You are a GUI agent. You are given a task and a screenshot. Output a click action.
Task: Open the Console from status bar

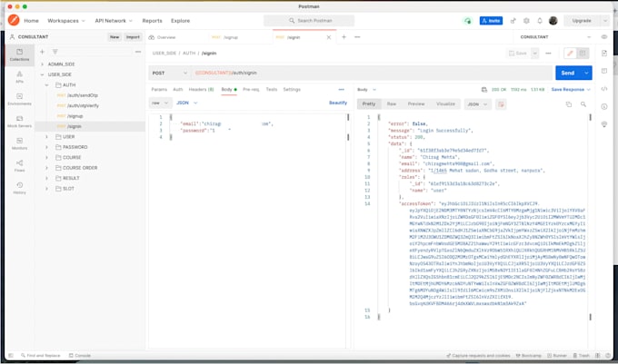[80, 355]
